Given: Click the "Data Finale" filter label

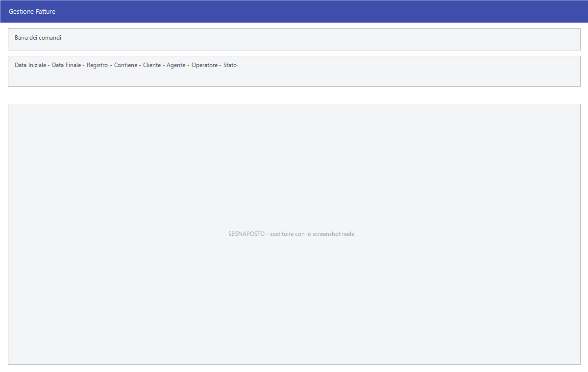Looking at the screenshot, I should point(67,65).
